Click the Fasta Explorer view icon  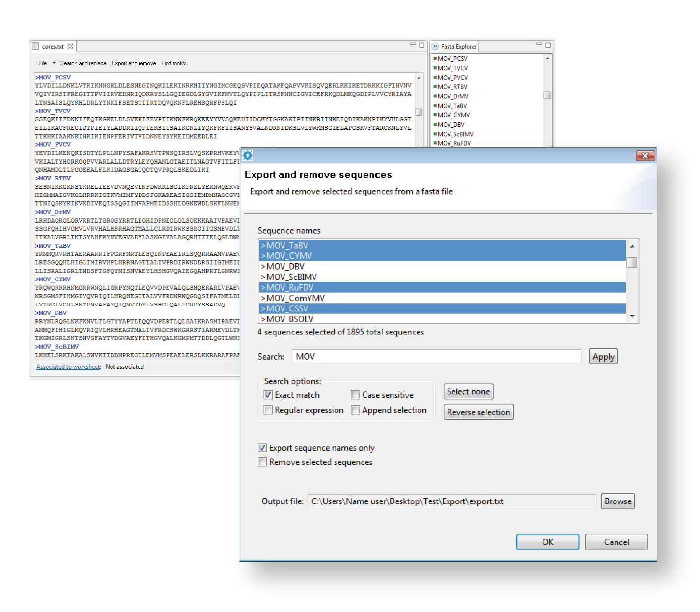point(435,46)
